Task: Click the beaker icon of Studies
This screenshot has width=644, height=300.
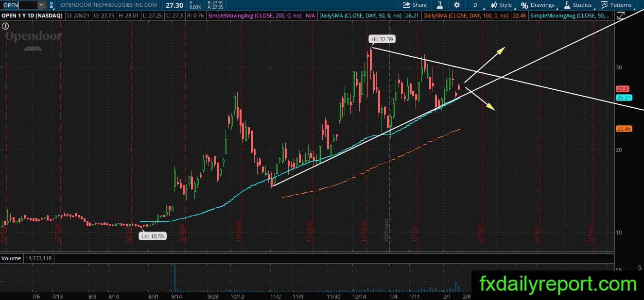Action: (x=567, y=5)
